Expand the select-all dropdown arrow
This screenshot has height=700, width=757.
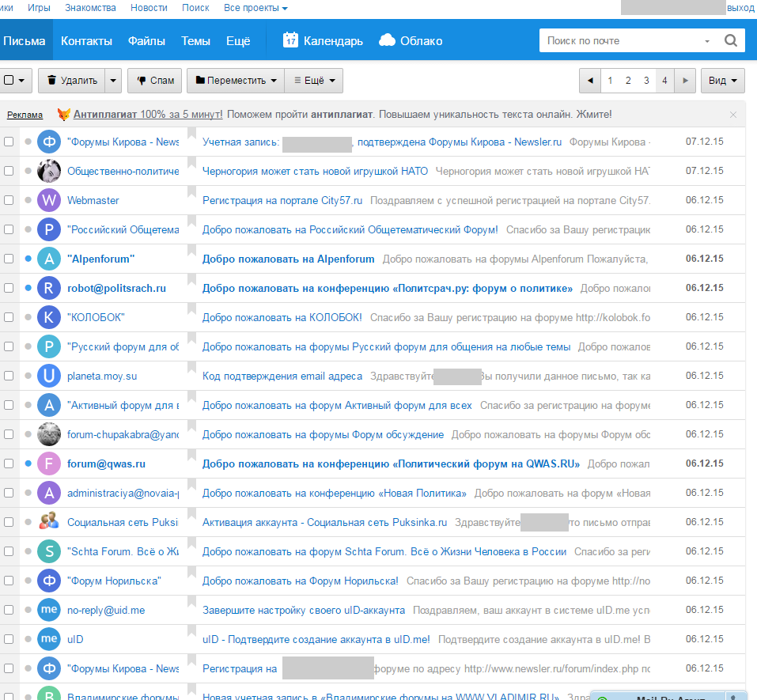coord(21,81)
